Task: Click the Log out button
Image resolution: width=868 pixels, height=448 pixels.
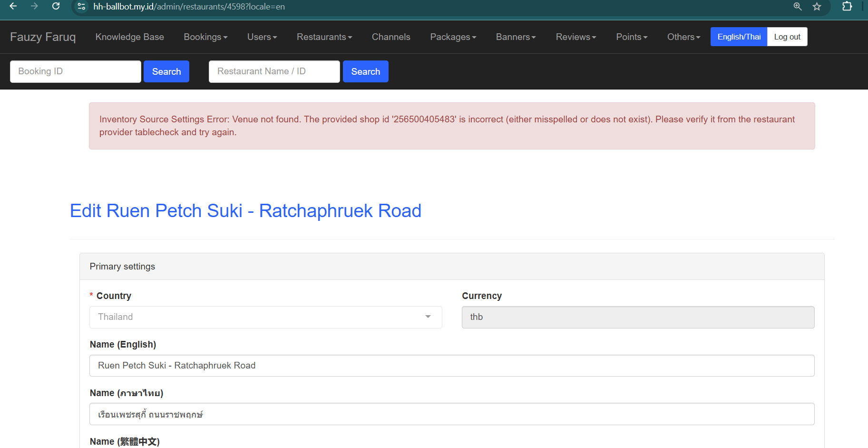Action: click(x=787, y=37)
